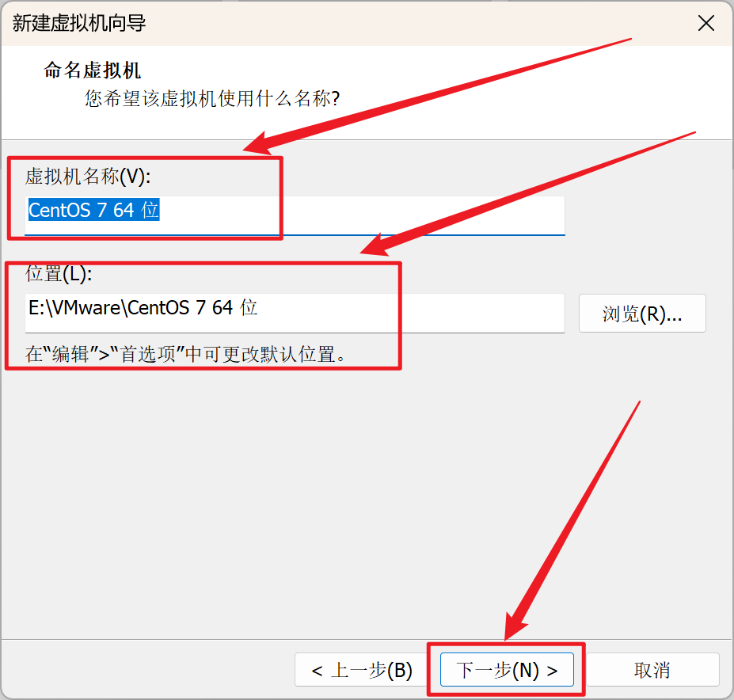734x700 pixels.
Task: Close the 新建虚拟机向导 dialog
Action: point(706,23)
